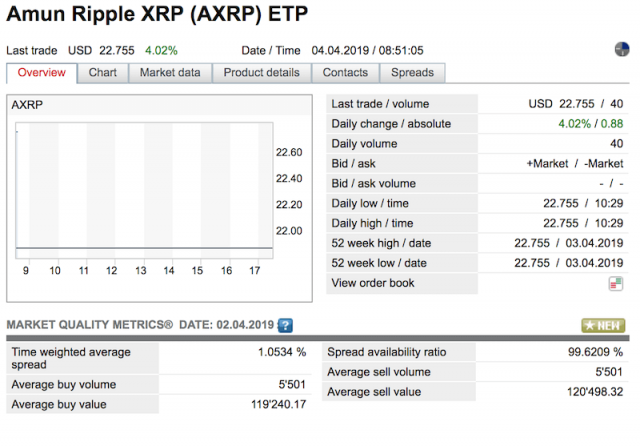Switch to the Spreads tab
Screen dimensions: 640x446
coord(412,73)
